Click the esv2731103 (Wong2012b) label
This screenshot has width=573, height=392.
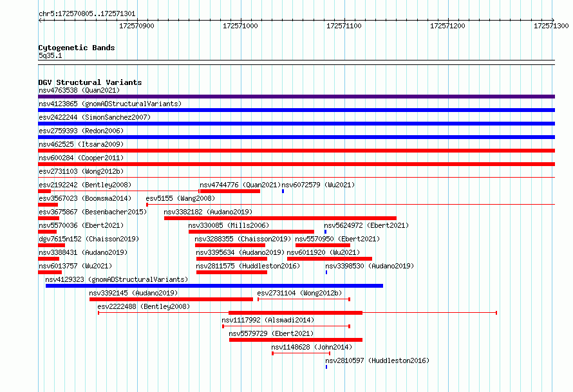click(x=81, y=171)
